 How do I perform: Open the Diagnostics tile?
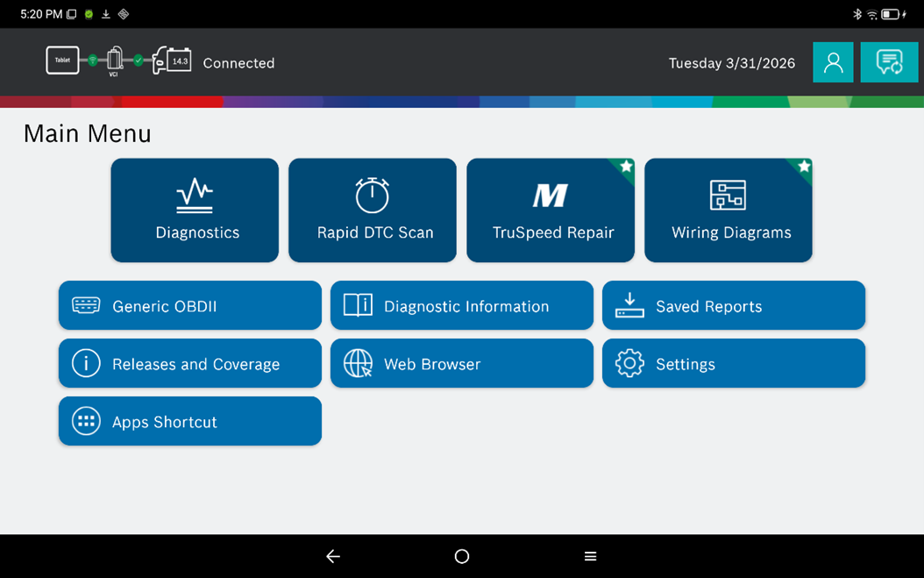click(x=195, y=211)
